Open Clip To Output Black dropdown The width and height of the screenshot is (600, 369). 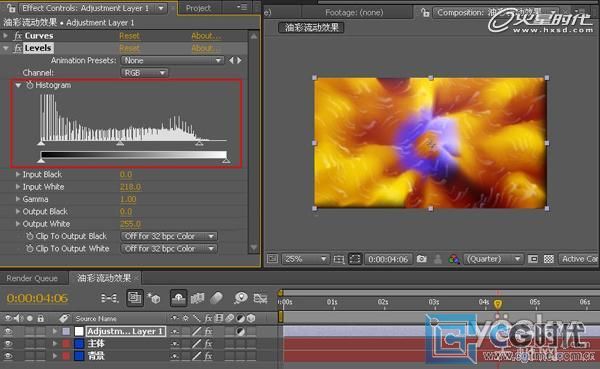click(169, 236)
